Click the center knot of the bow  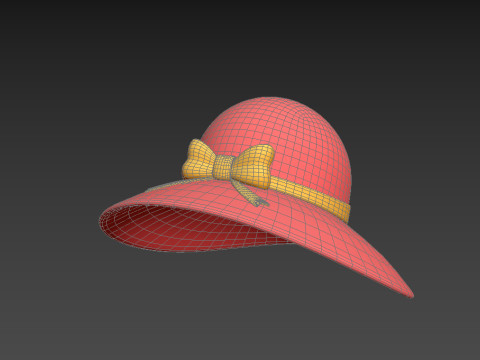point(223,167)
